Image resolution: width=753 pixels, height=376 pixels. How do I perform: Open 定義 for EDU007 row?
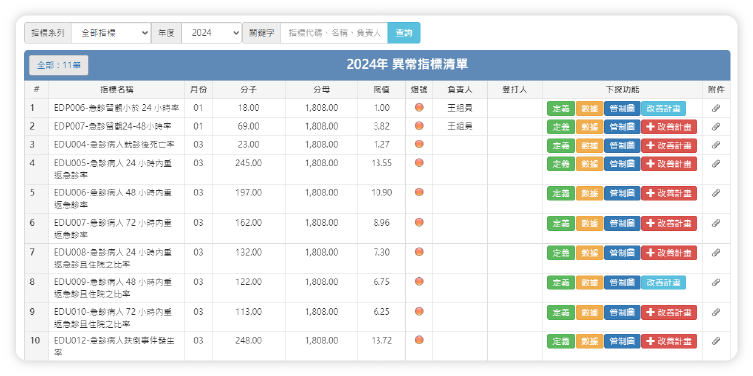(560, 223)
